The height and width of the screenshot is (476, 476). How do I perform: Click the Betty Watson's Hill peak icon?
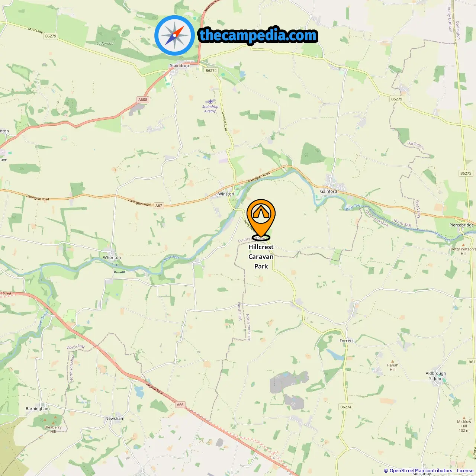pos(463,245)
